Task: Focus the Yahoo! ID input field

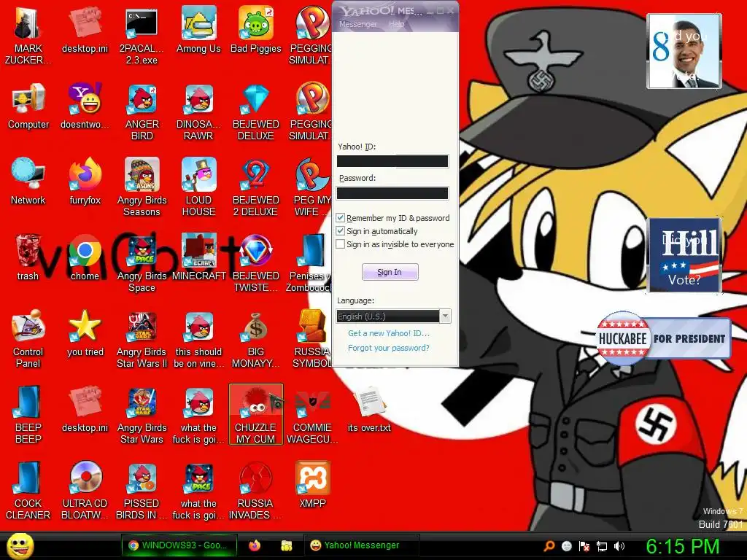Action: click(392, 161)
